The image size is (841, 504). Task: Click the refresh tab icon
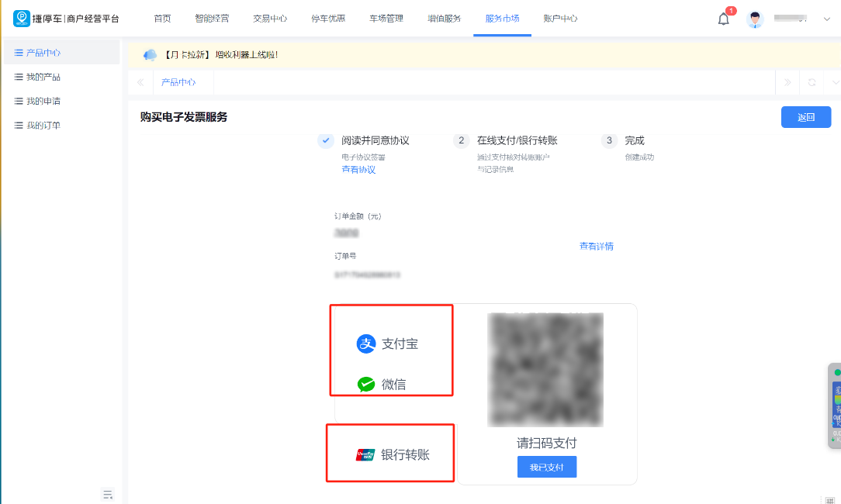point(812,82)
